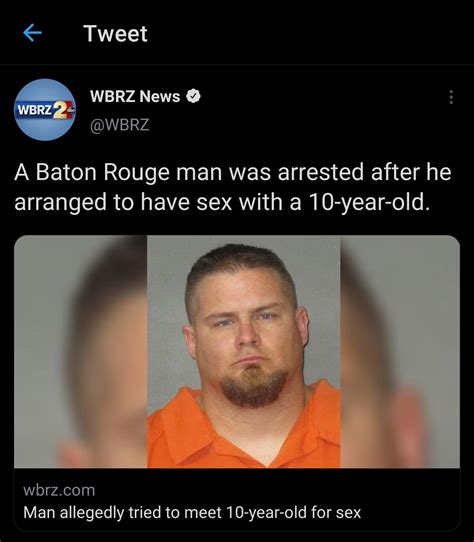Click the golden 2 in the WBRZ logo
Image resolution: width=474 pixels, height=542 pixels.
point(60,111)
